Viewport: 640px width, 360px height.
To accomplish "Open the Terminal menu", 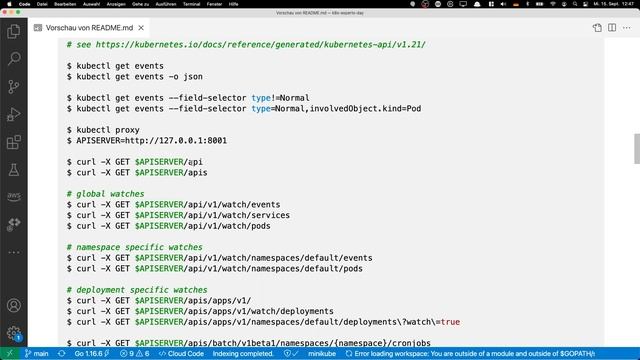I will pos(191,4).
